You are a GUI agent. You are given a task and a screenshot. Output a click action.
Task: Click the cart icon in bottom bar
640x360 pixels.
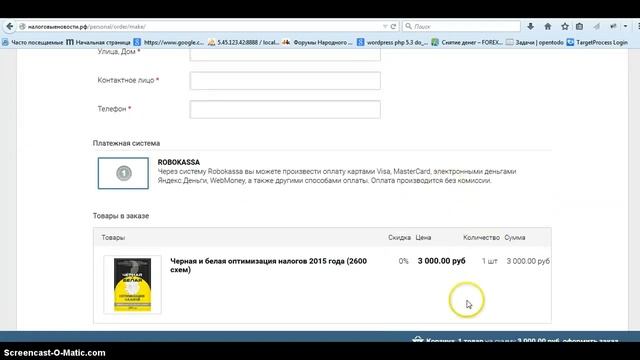tap(418, 339)
